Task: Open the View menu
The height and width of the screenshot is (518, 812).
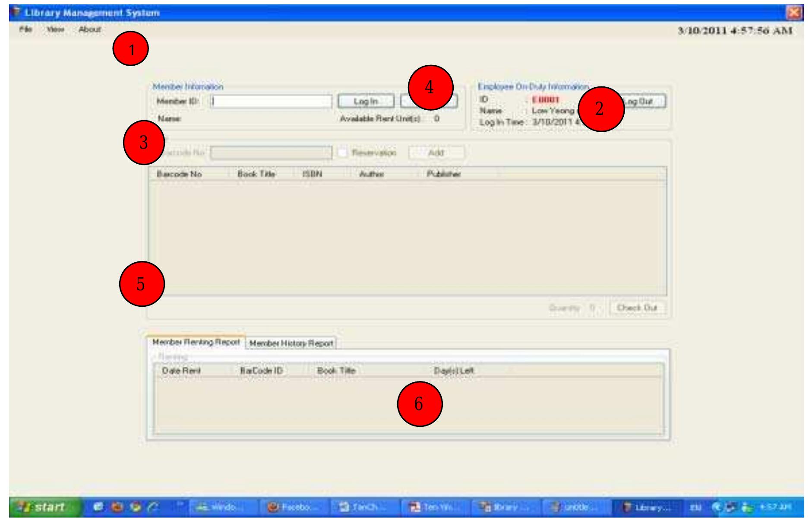Action: pyautogui.click(x=56, y=29)
